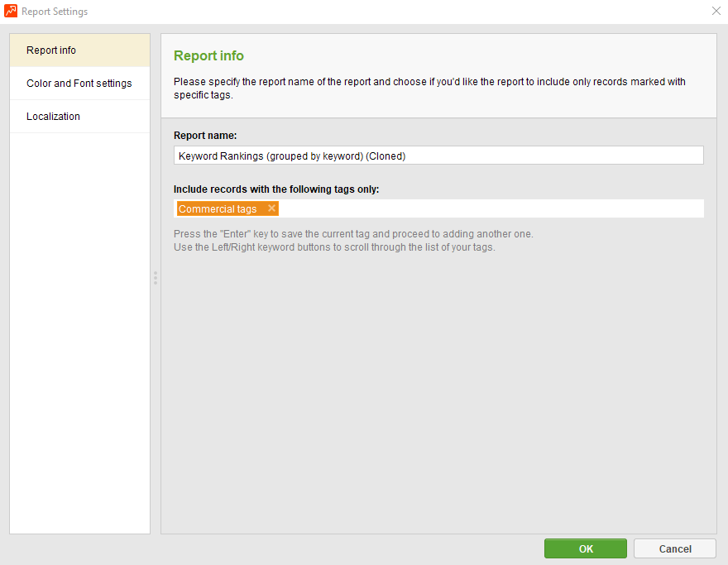
Task: Click the hint line about Left/Right keyword buttons
Action: pos(334,247)
